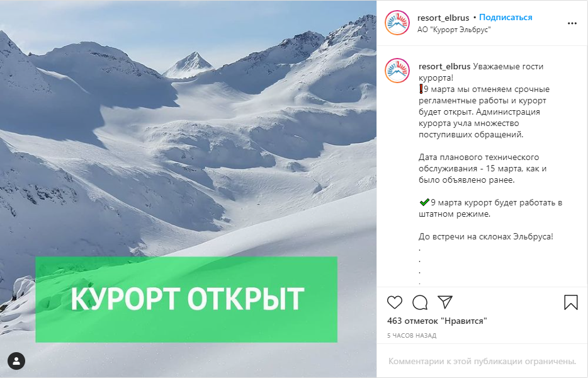The height and width of the screenshot is (378, 588).
Task: View the 463 отметок "Нравится" likes list
Action: click(437, 321)
